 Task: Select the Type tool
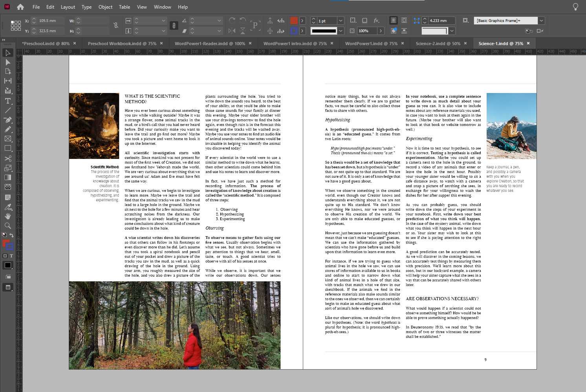pos(7,101)
